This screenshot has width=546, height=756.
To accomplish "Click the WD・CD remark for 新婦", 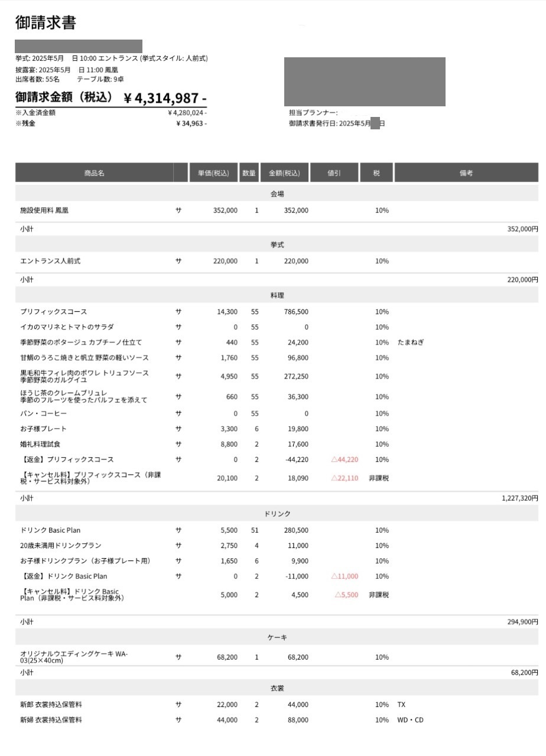I will coord(411,720).
